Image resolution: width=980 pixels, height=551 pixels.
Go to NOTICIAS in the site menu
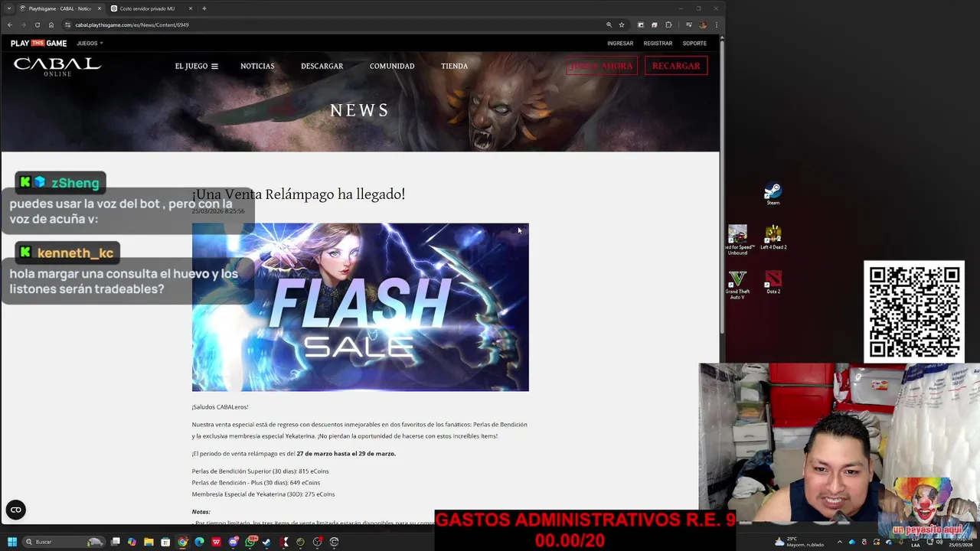point(257,67)
